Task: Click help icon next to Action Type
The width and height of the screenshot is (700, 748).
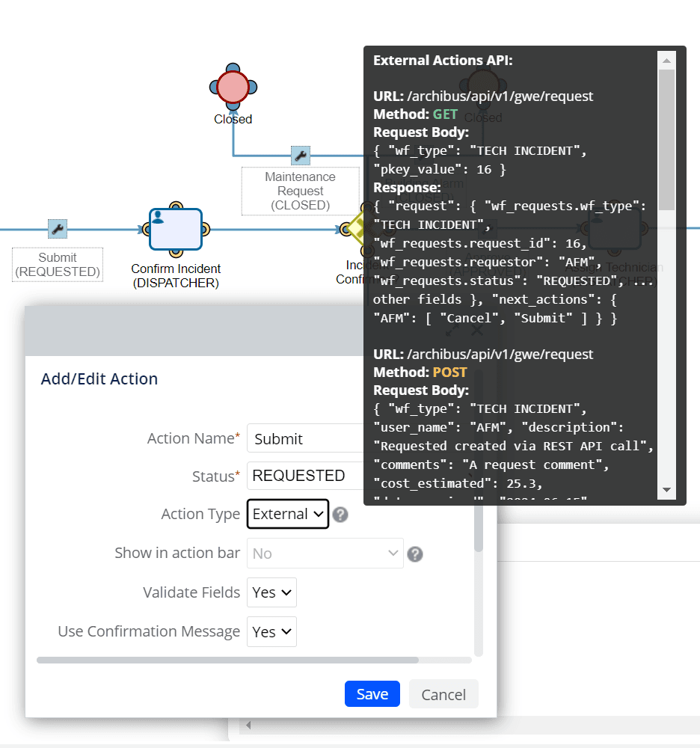Action: [340, 515]
